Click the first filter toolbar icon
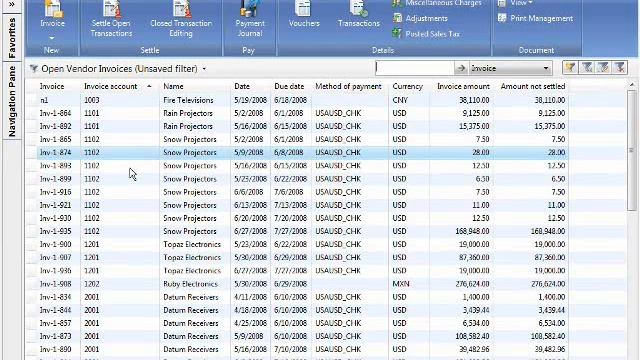640x360 pixels. (x=570, y=67)
